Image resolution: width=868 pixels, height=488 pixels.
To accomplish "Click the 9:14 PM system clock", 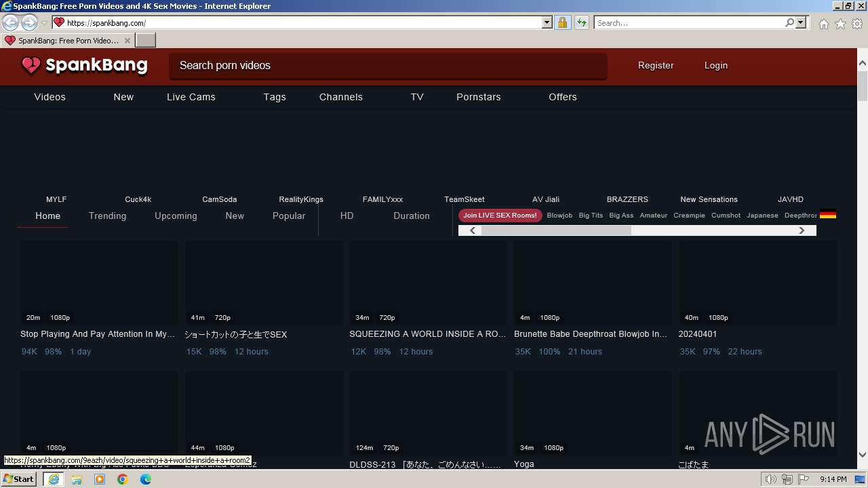I will click(x=833, y=479).
